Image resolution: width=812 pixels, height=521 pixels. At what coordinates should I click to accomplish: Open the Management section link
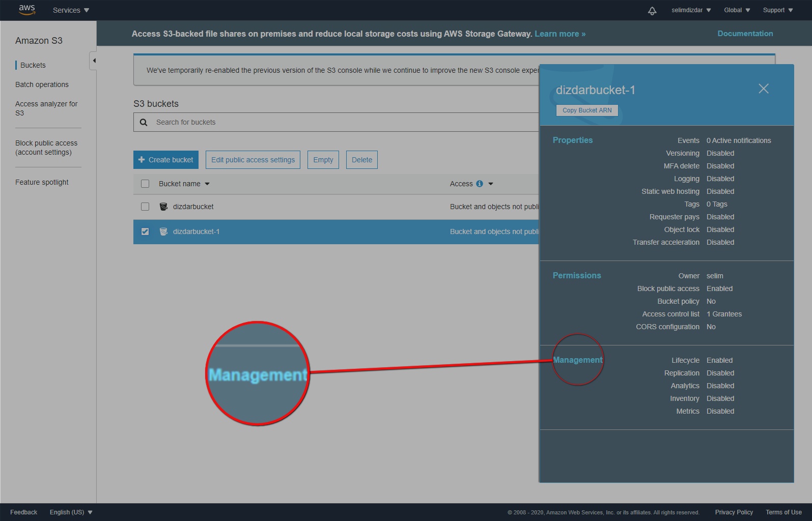point(578,360)
